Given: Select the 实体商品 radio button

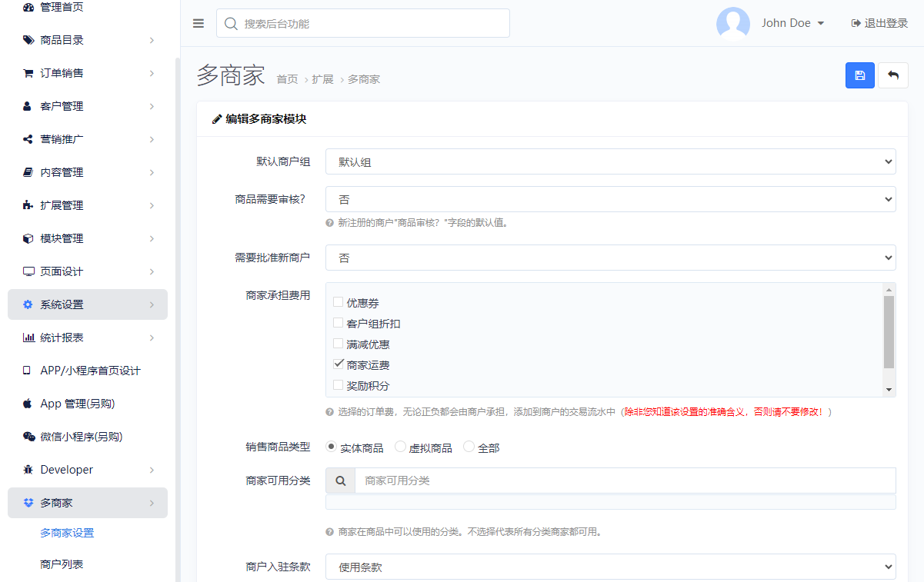Looking at the screenshot, I should [332, 447].
